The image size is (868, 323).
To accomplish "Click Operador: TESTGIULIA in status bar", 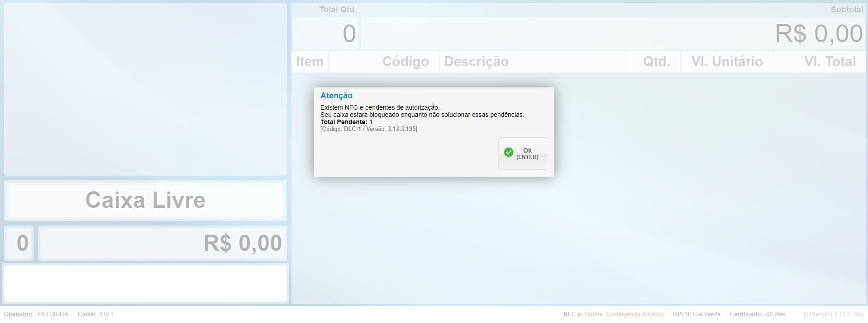I will pos(36,314).
